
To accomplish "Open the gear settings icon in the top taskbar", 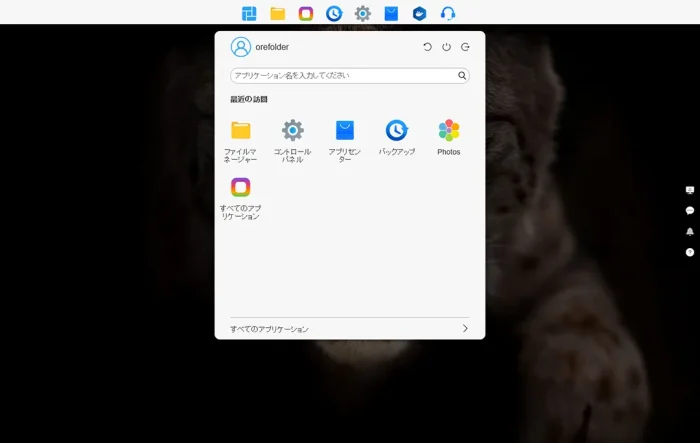I will 363,13.
